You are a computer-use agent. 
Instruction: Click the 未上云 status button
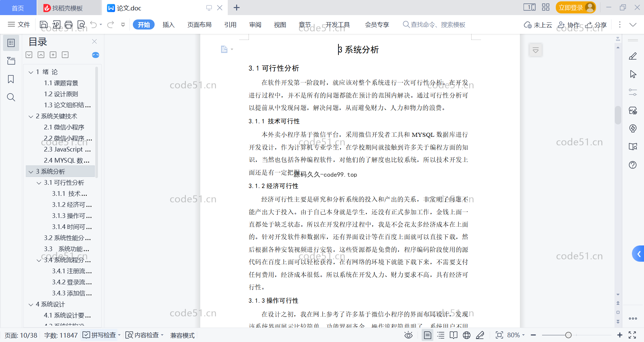tap(538, 24)
